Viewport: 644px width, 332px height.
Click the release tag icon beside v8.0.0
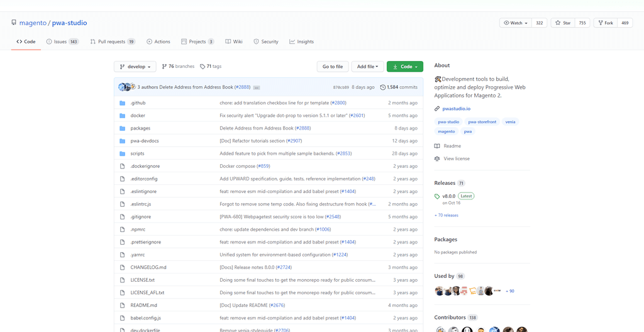click(x=437, y=196)
